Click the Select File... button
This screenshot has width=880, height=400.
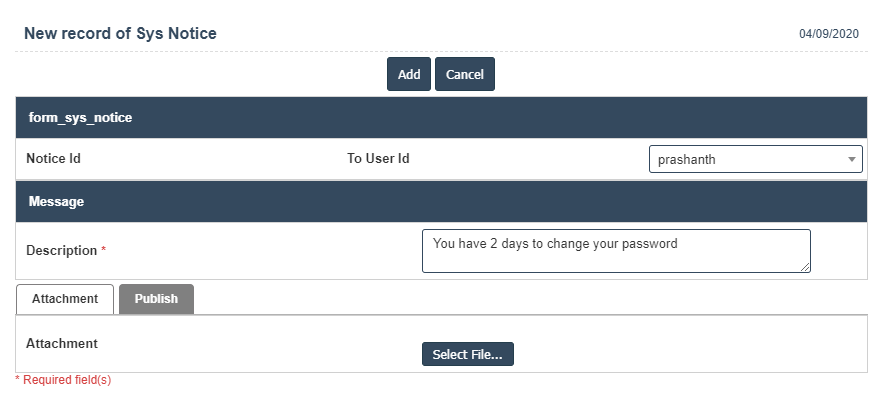(467, 354)
